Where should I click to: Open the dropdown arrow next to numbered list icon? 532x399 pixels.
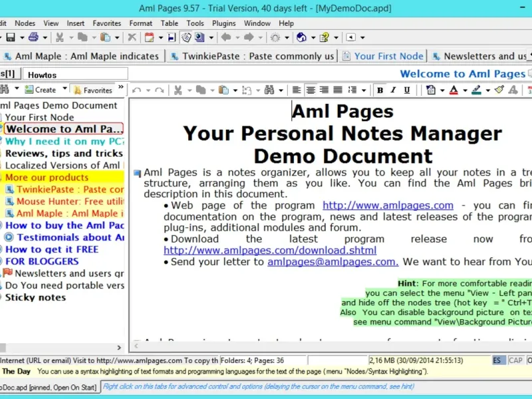pos(364,90)
